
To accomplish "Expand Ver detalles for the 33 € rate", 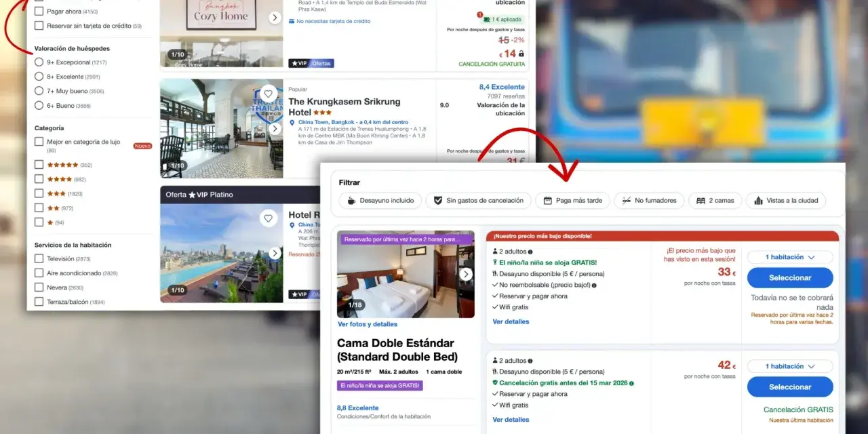I will [511, 321].
